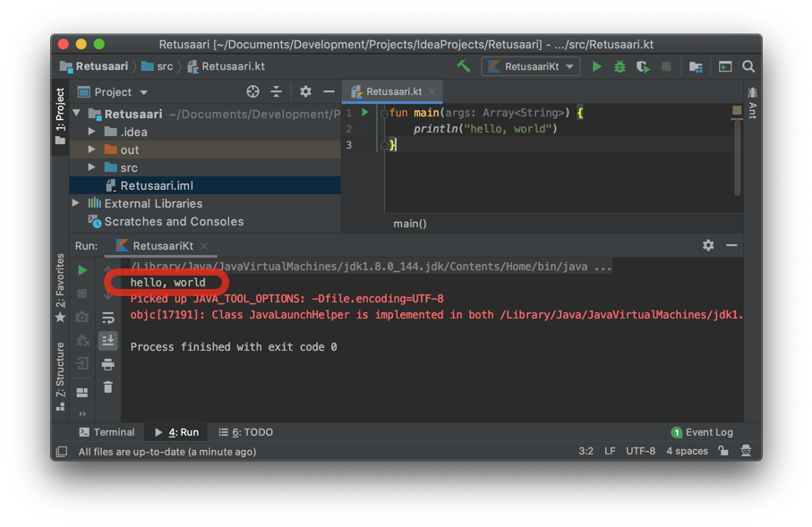Open the 6: TODO tab
This screenshot has height=527, width=812.
[246, 432]
